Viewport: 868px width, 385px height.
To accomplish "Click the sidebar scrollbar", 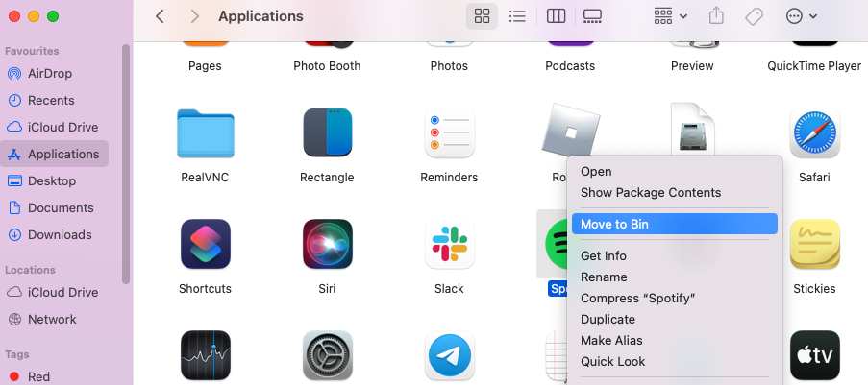I will coord(126,164).
